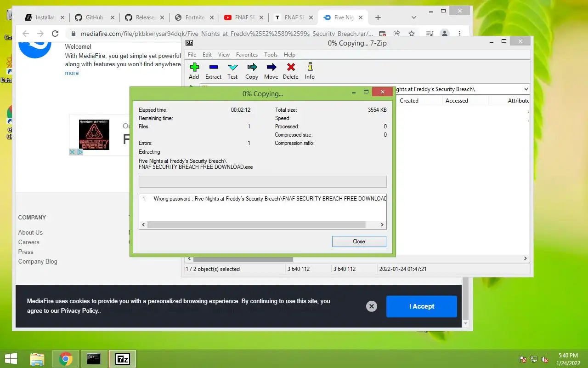Screen dimensions: 588x368
Task: Sort by the Created column header
Action: tap(409, 101)
